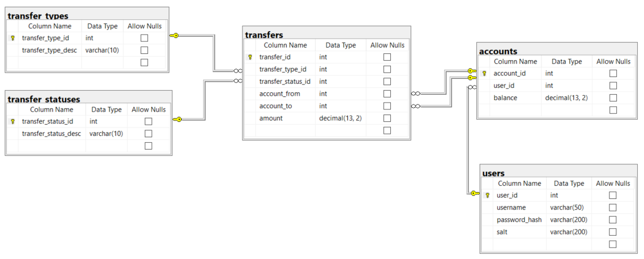Click the balance column name in accounts
Viewport: 644px width, 259px height.
coord(505,98)
